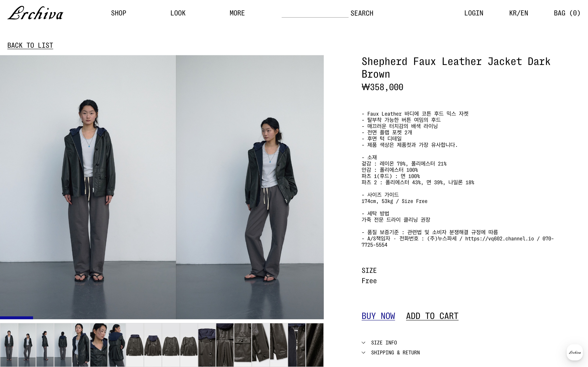Expand SHIPPING & RETURN section
Screen dimensions: 588x367
(x=391, y=353)
